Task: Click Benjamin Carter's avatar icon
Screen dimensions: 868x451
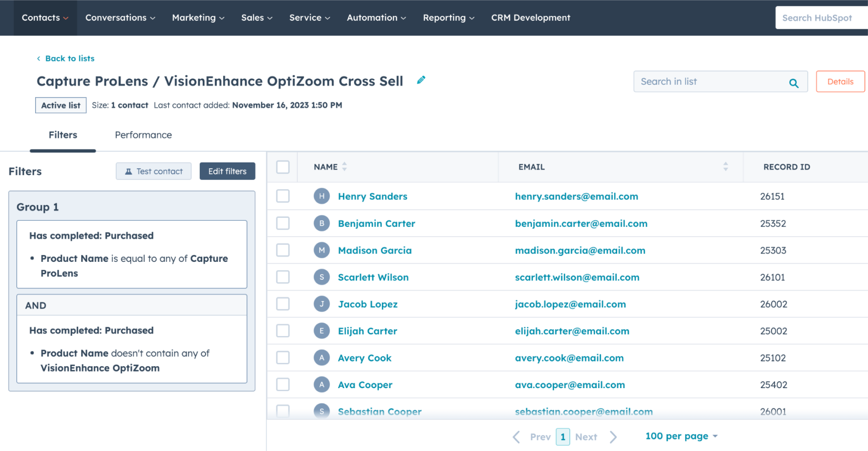Action: tap(321, 223)
